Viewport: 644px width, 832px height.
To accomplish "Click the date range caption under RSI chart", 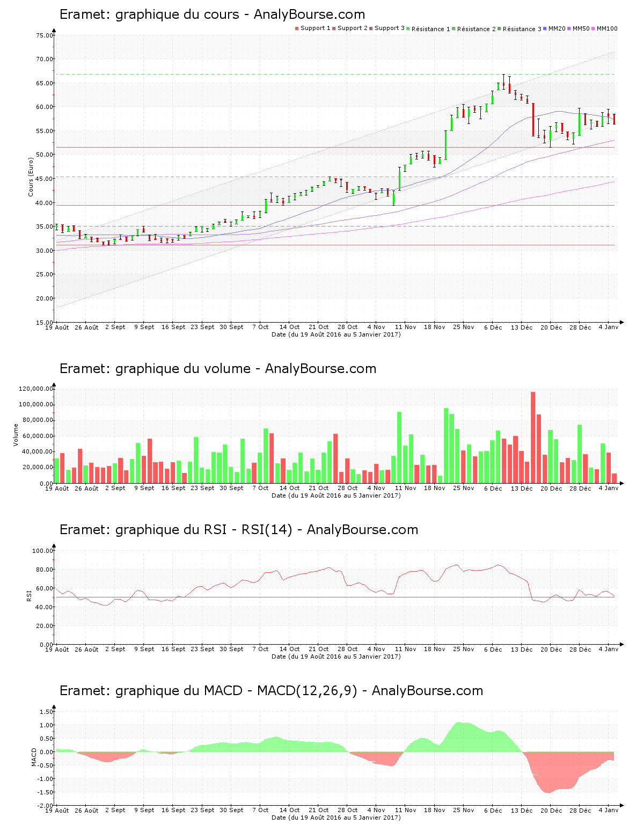I will (x=336, y=656).
